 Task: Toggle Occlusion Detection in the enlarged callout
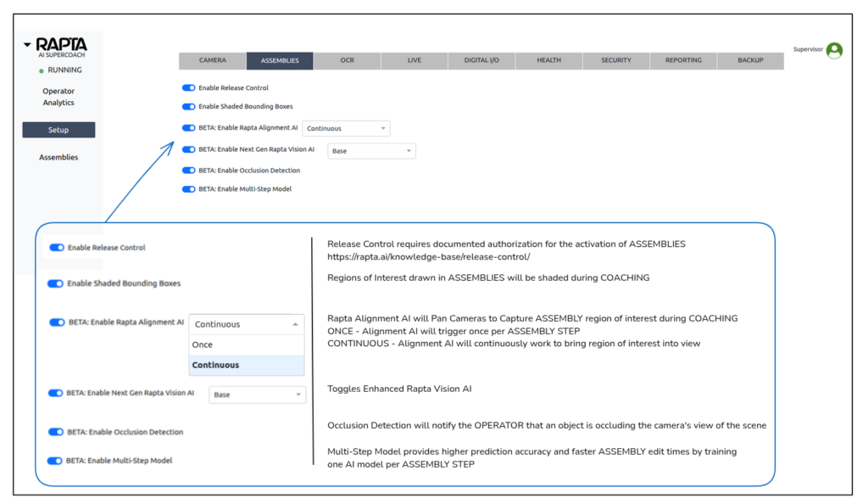(x=56, y=432)
